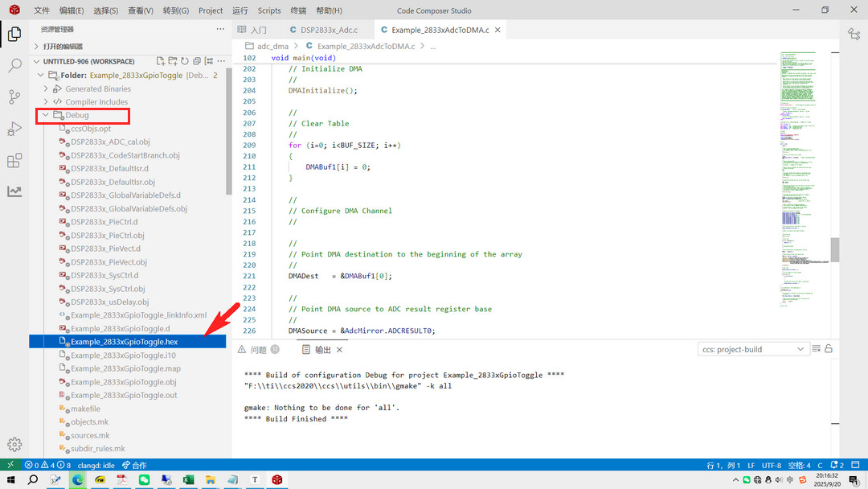Click the layout icon at status bar end
This screenshot has height=489, width=868.
(856, 465)
